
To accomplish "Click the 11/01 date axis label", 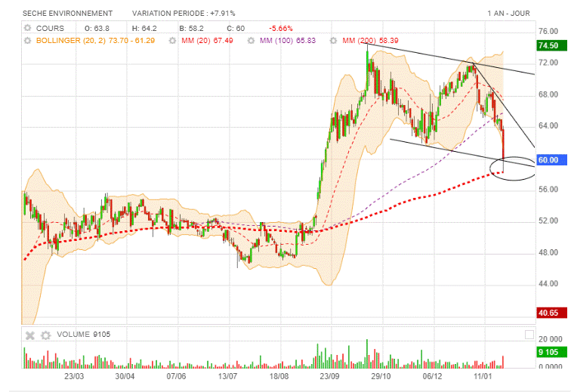I will 483,376.
